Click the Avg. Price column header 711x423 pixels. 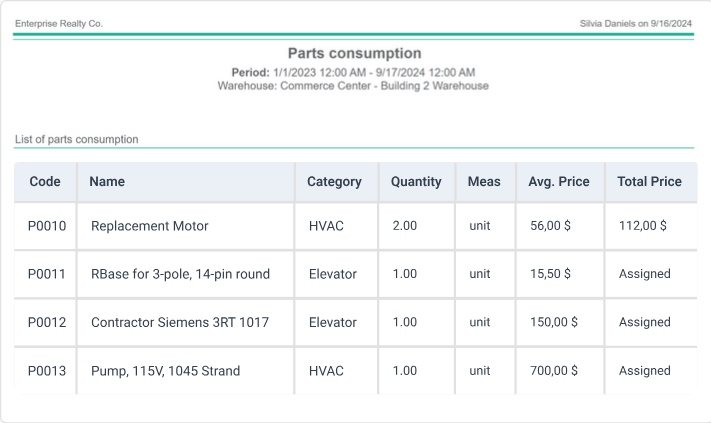[559, 182]
